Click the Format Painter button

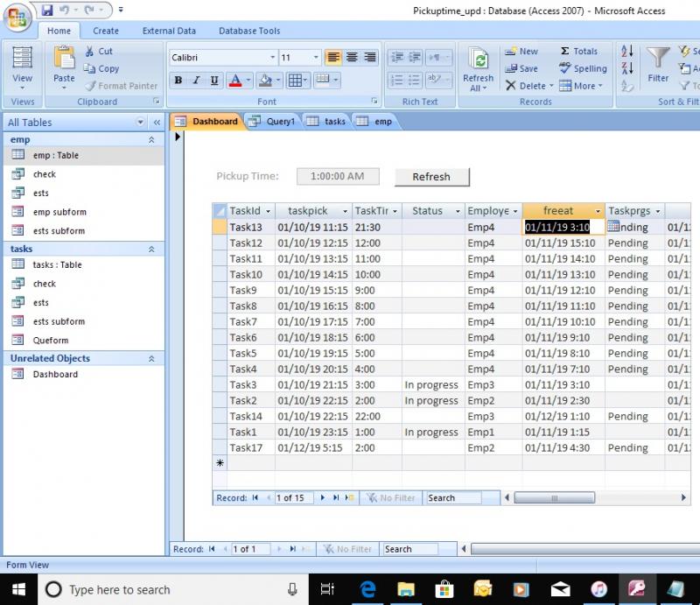tap(121, 86)
